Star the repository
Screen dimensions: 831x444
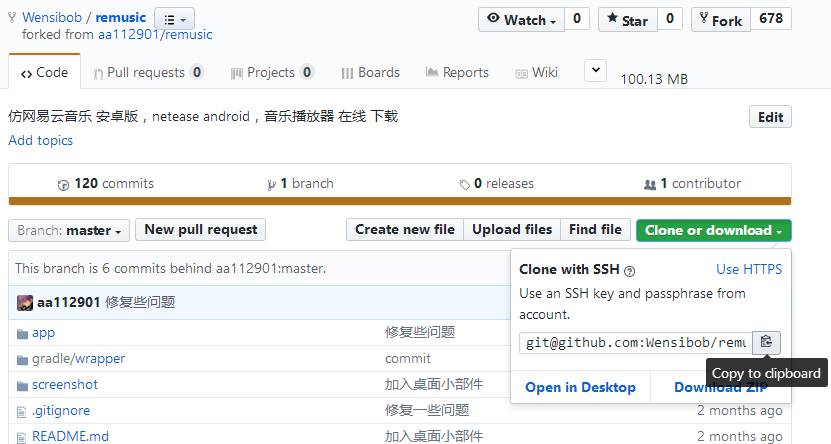[628, 20]
